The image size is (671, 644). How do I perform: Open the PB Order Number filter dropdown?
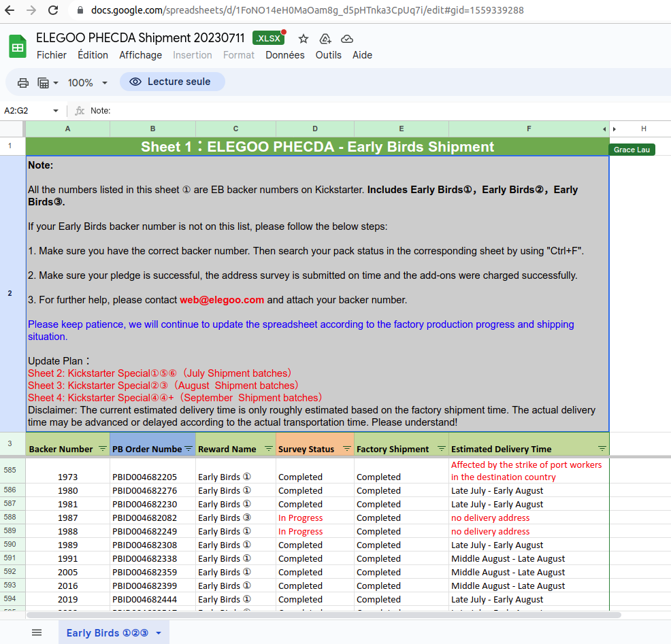pyautogui.click(x=189, y=449)
